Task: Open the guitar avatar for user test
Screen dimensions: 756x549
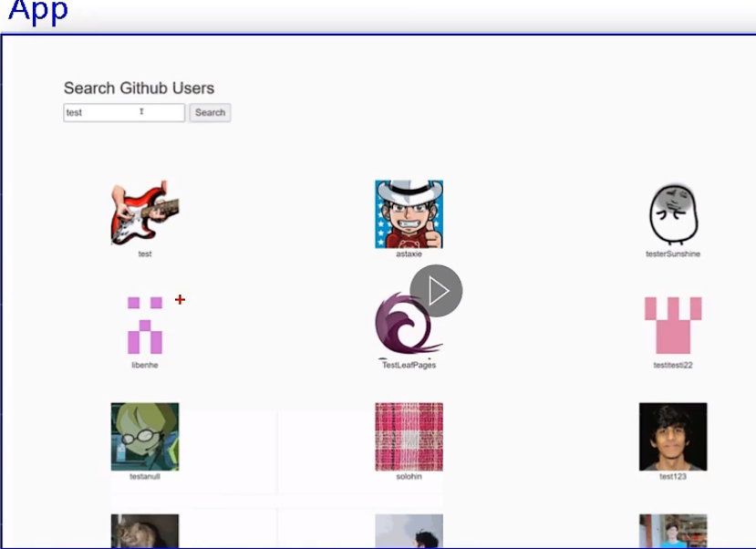Action: [145, 214]
